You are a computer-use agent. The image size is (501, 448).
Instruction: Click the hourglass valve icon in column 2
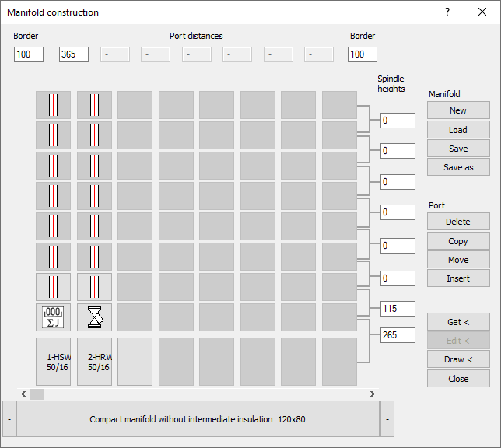coord(95,317)
